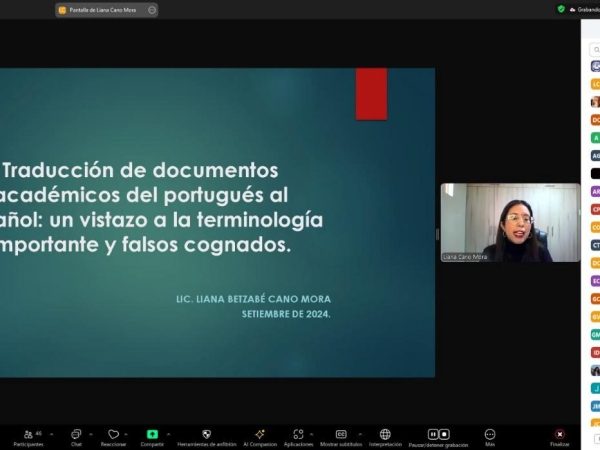Viewport: 600px width, 450px height.
Task: Pause the recording
Action: pyautogui.click(x=433, y=434)
